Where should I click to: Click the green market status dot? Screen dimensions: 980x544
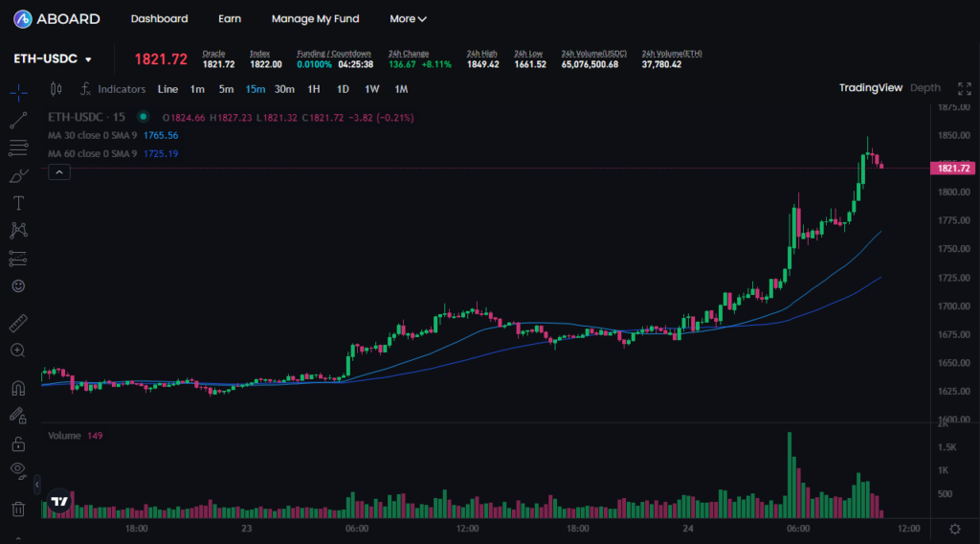144,116
